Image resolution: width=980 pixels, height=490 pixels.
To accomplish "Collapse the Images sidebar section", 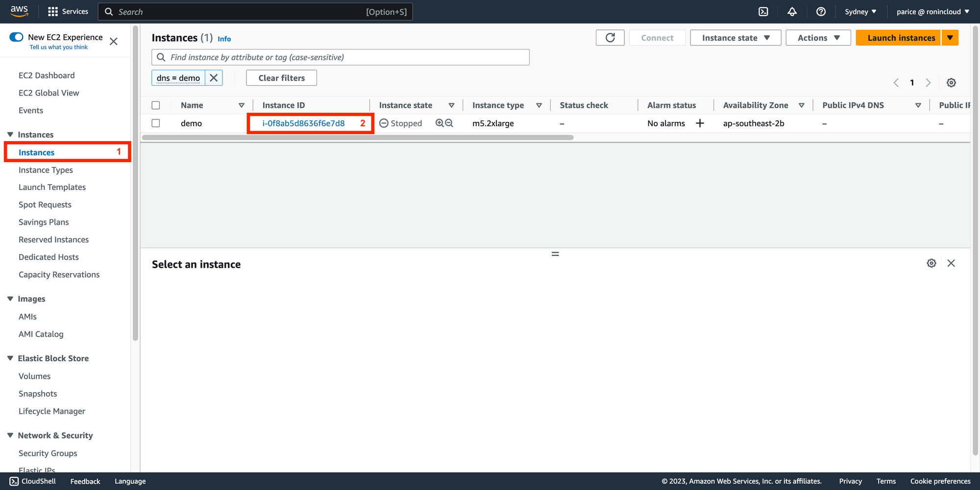I will coord(10,299).
